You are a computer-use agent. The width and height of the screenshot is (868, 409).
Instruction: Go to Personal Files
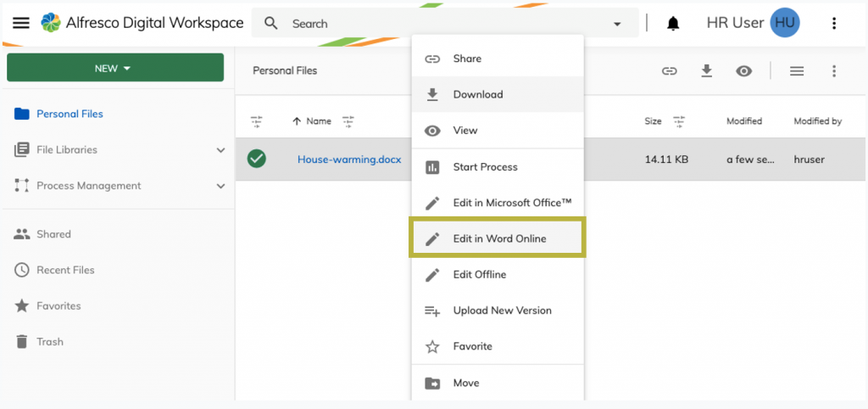(x=70, y=114)
